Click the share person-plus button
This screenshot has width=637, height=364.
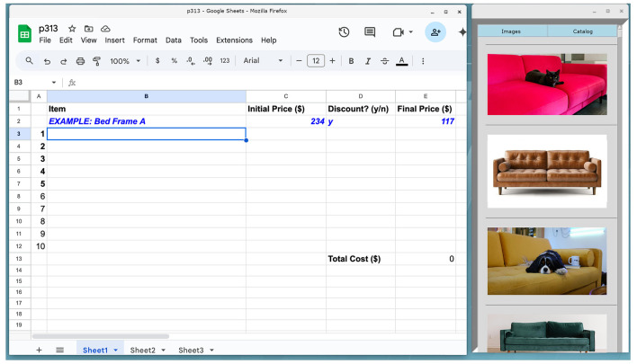click(435, 32)
